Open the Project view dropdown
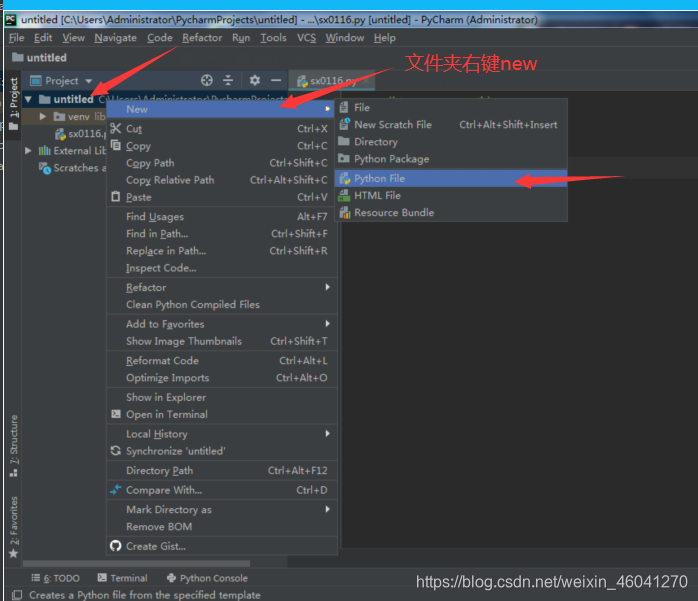 (x=89, y=81)
